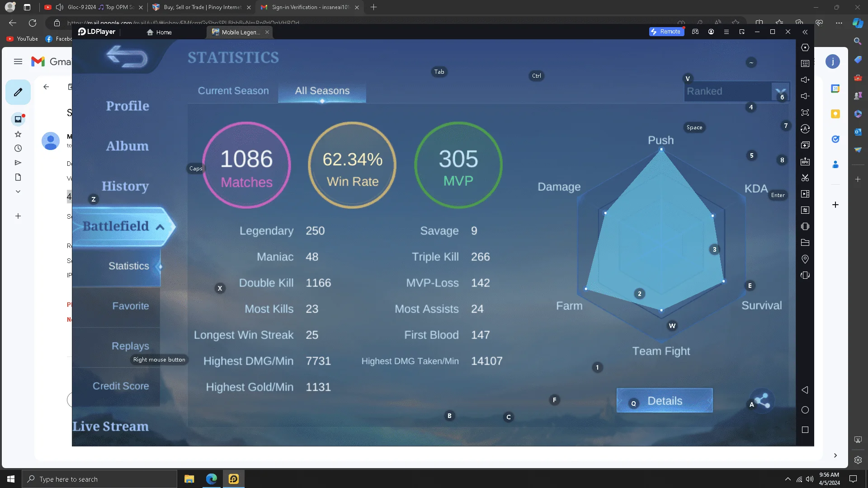Click Android recent apps square button
This screenshot has height=488, width=868.
[805, 430]
